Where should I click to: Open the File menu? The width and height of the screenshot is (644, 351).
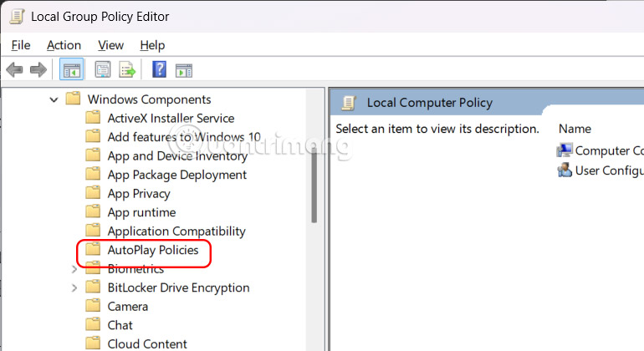point(21,45)
